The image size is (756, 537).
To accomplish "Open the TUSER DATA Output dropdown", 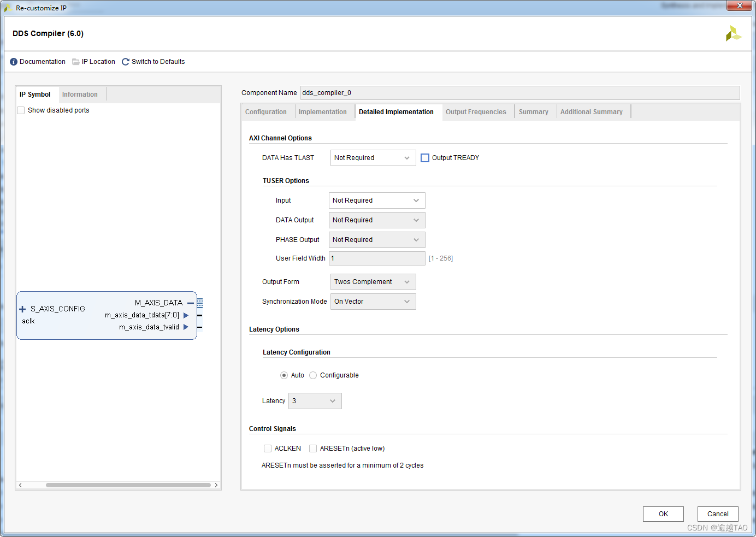I will click(377, 220).
